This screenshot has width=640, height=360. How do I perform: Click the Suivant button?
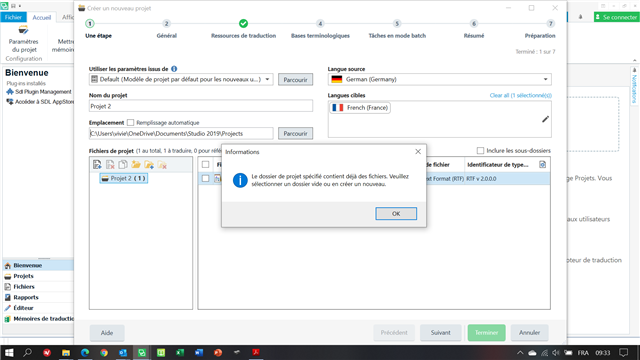tap(440, 333)
